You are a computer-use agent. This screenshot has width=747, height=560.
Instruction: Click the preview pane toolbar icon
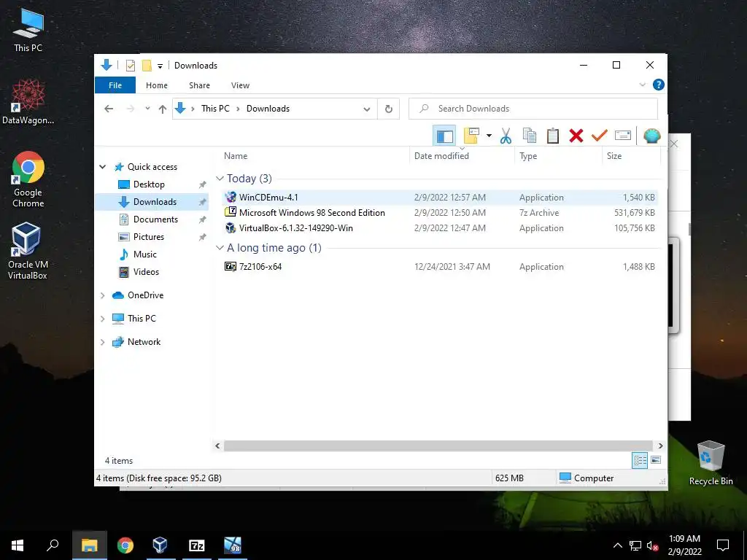click(444, 136)
